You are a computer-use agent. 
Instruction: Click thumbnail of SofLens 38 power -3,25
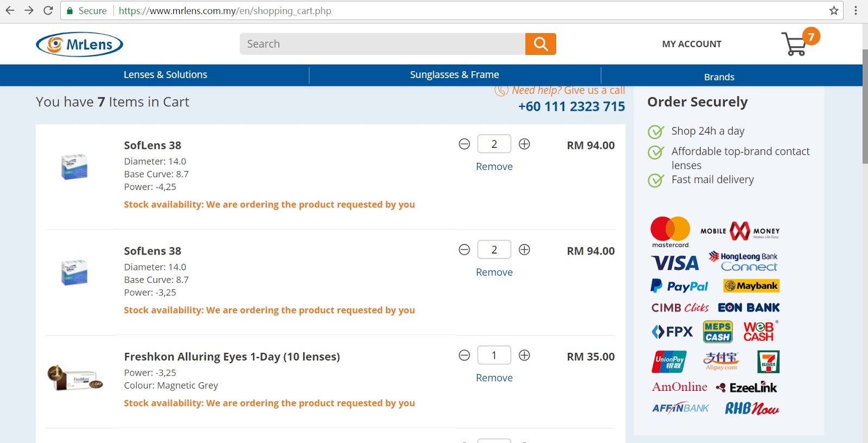(x=74, y=273)
